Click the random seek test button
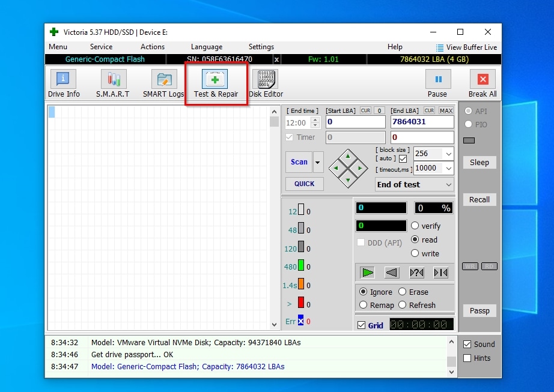The image size is (554, 392). tap(416, 273)
